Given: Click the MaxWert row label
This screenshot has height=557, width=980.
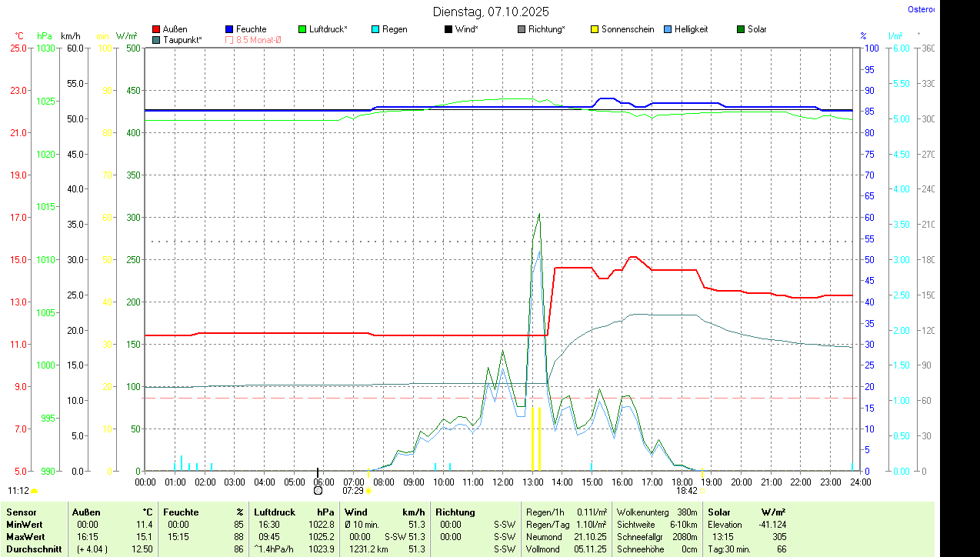Looking at the screenshot, I should tap(25, 536).
